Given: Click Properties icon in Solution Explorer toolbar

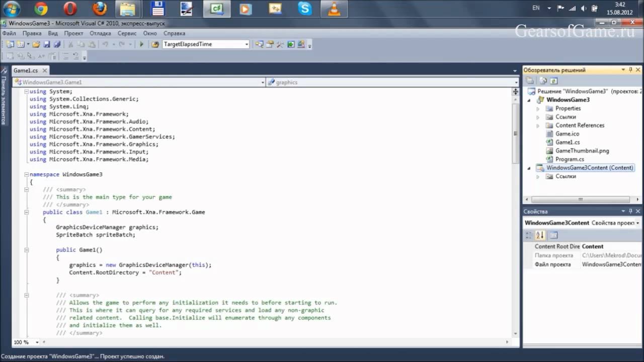Looking at the screenshot, I should pos(530,80).
